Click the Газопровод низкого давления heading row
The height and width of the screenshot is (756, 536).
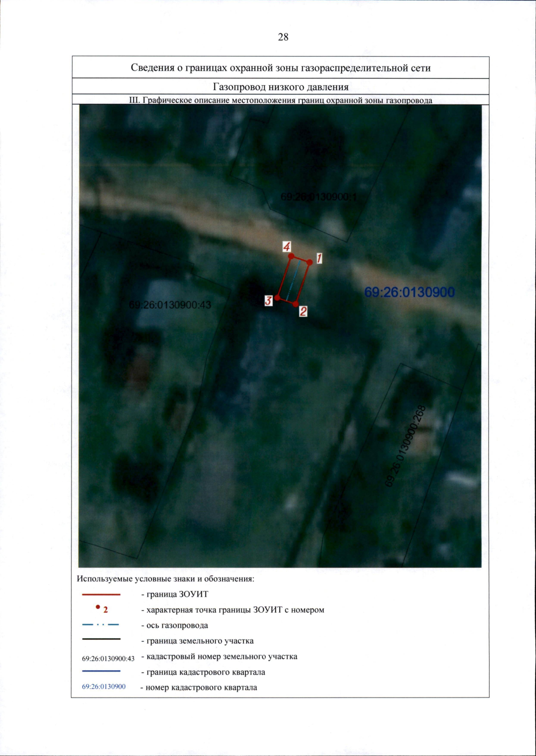(281, 87)
